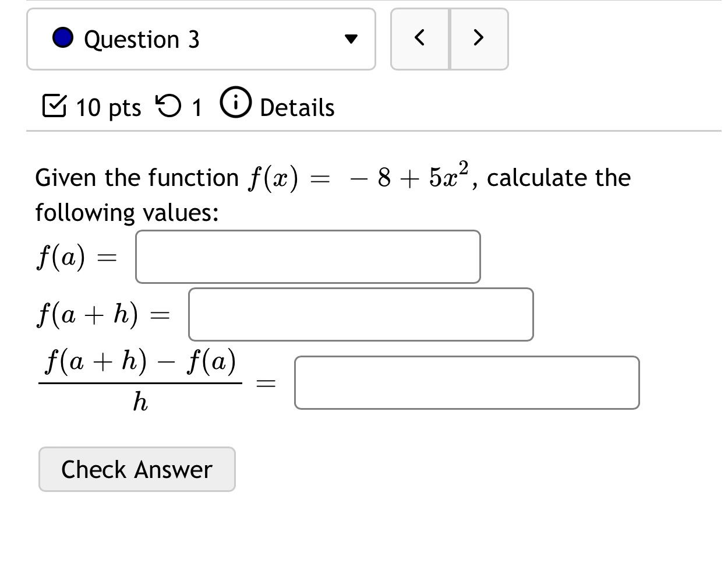Click inside the f(a) answer field
Viewport: 728px width, 566px height.
[x=308, y=256]
